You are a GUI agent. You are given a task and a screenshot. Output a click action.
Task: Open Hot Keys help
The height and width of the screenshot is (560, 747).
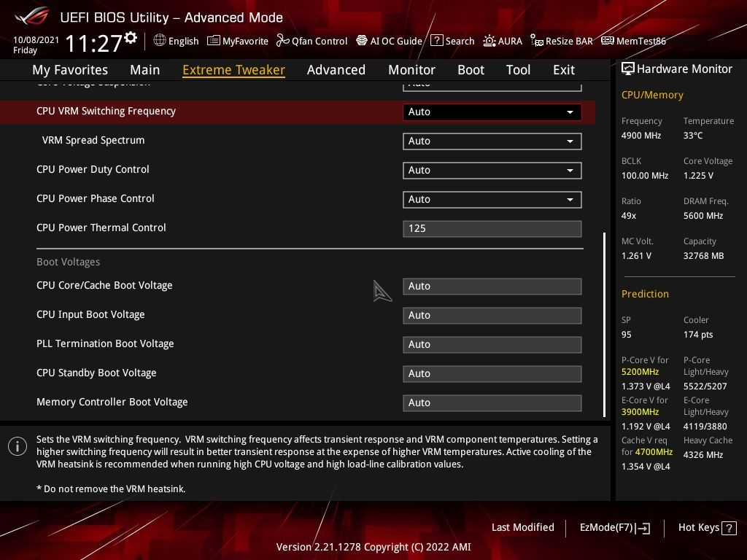pyautogui.click(x=707, y=528)
